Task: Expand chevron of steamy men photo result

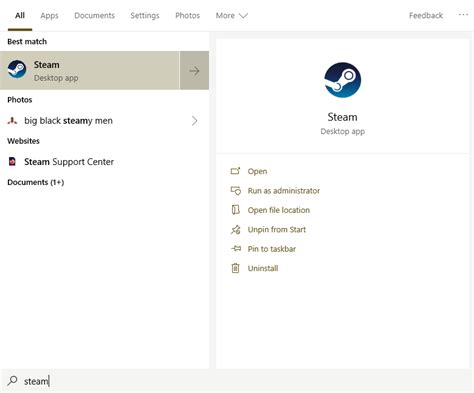Action: coord(194,121)
